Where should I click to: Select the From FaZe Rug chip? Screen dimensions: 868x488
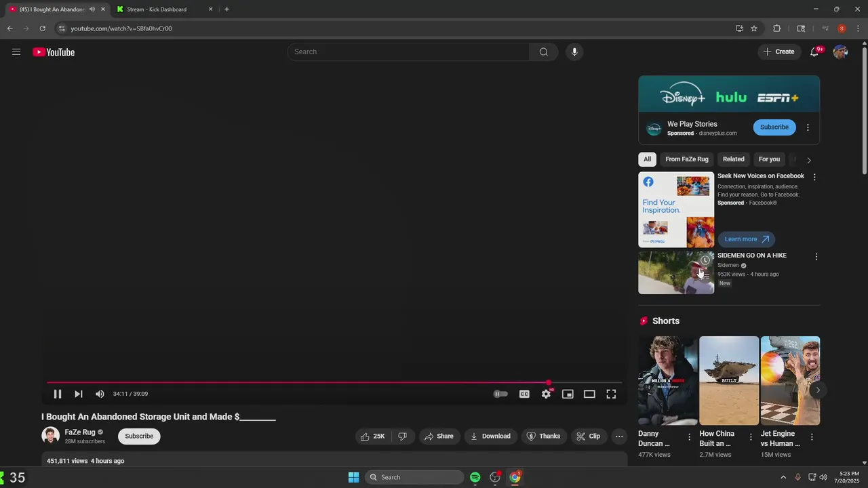[687, 159]
